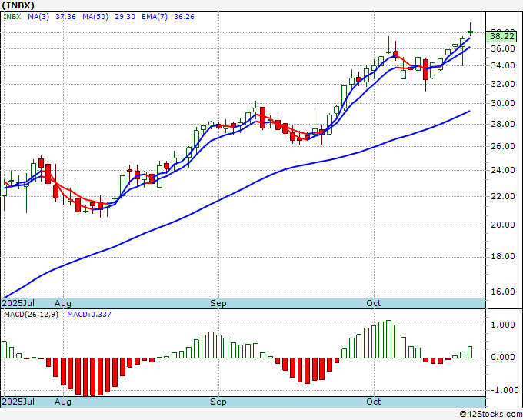Image resolution: width=523 pixels, height=420 pixels.
Task: Click the 34.00 price axis label
Action: [503, 65]
